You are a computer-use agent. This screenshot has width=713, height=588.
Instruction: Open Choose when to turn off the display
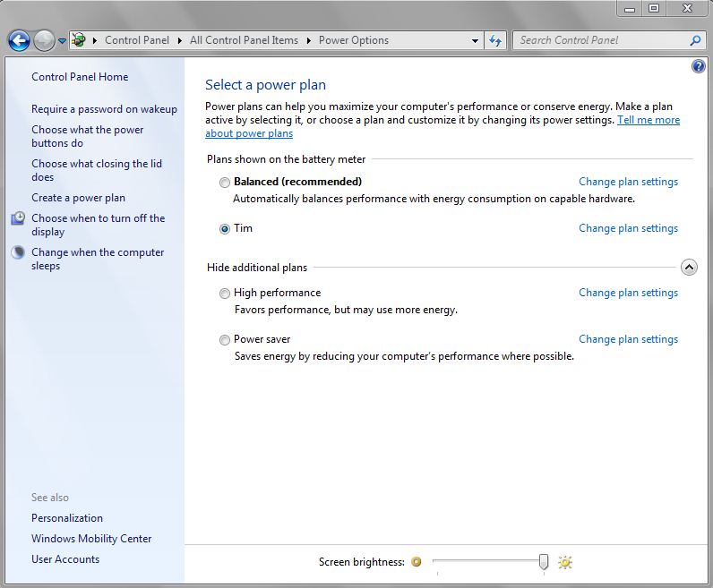(x=98, y=225)
